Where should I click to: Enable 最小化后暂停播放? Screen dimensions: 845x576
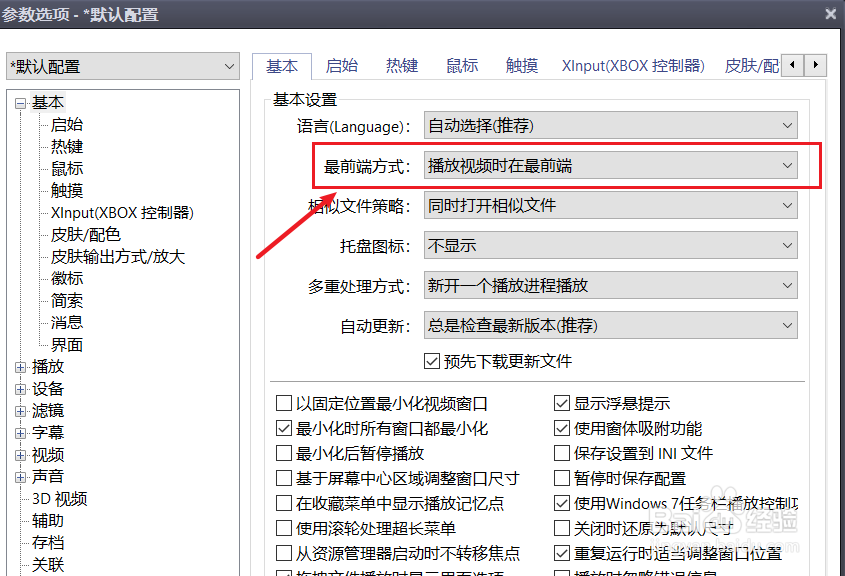(x=283, y=453)
